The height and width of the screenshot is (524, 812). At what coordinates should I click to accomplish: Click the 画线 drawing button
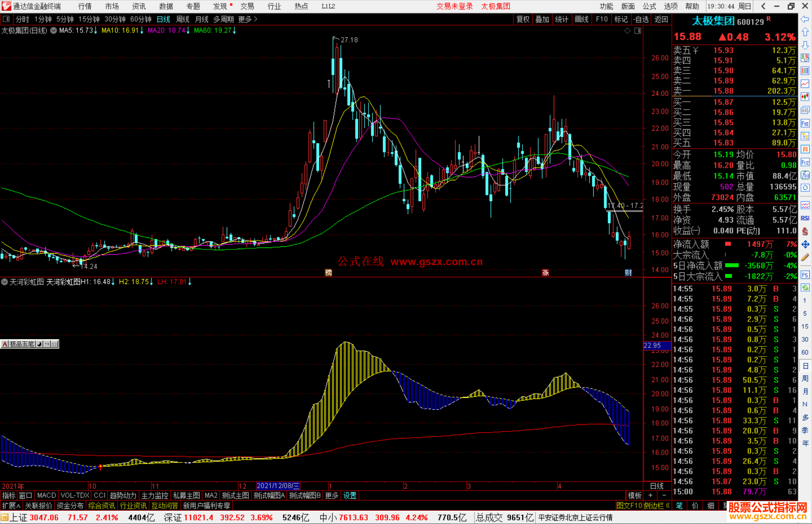tap(582, 19)
